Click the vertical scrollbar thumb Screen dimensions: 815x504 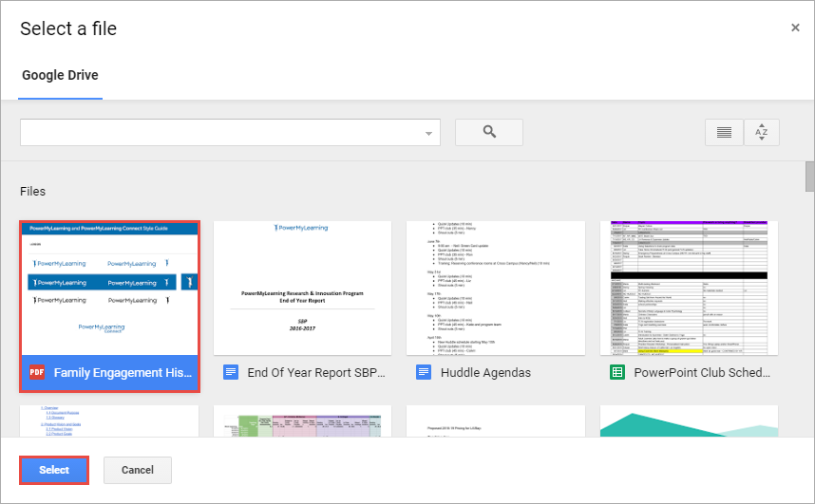810,177
